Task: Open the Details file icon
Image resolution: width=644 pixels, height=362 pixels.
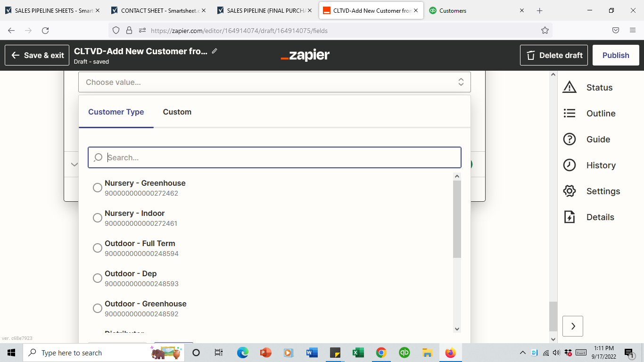Action: [x=570, y=217]
